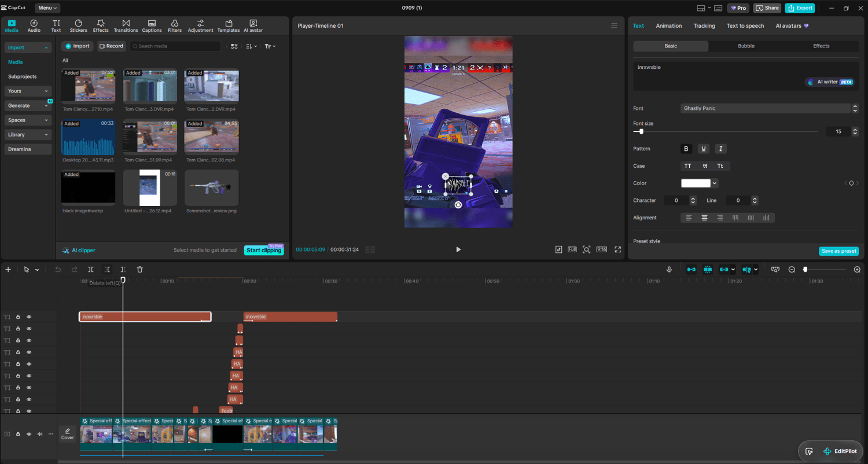
Task: Expand the Menu dropdown in title bar
Action: pyautogui.click(x=47, y=8)
